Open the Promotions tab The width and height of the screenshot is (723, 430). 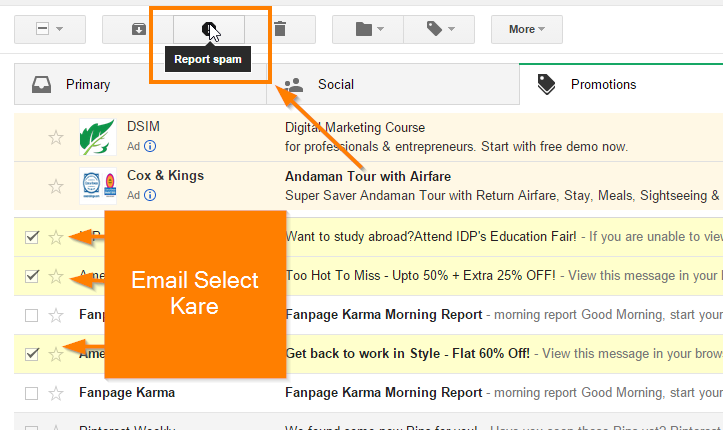(x=621, y=84)
